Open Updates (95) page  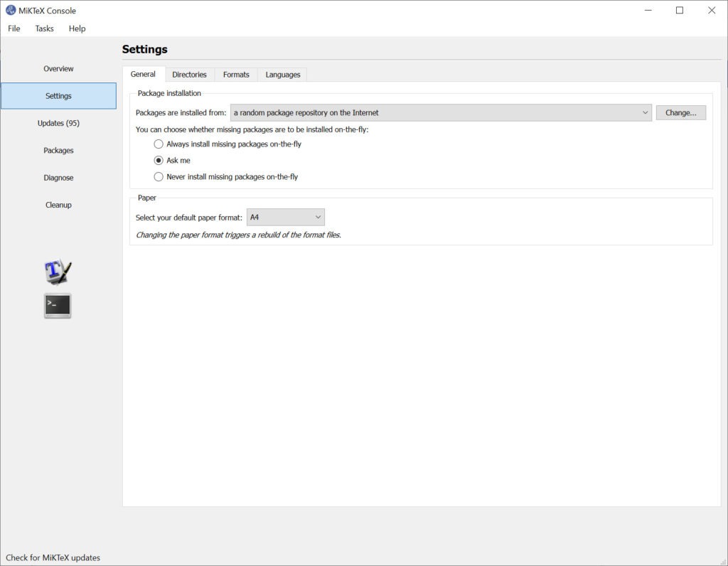pos(58,123)
